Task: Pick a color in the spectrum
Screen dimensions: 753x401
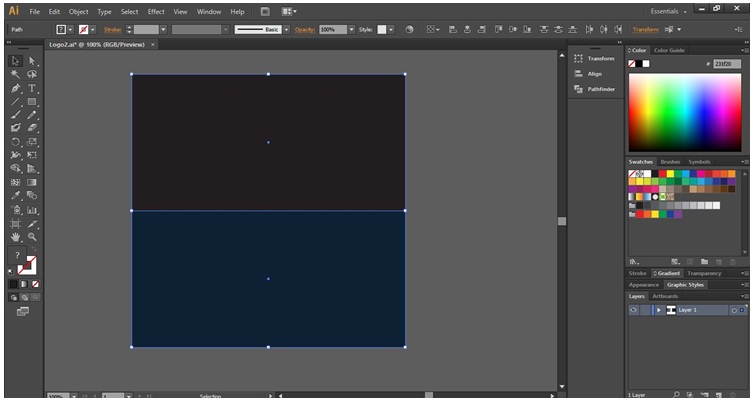Action: pos(685,112)
